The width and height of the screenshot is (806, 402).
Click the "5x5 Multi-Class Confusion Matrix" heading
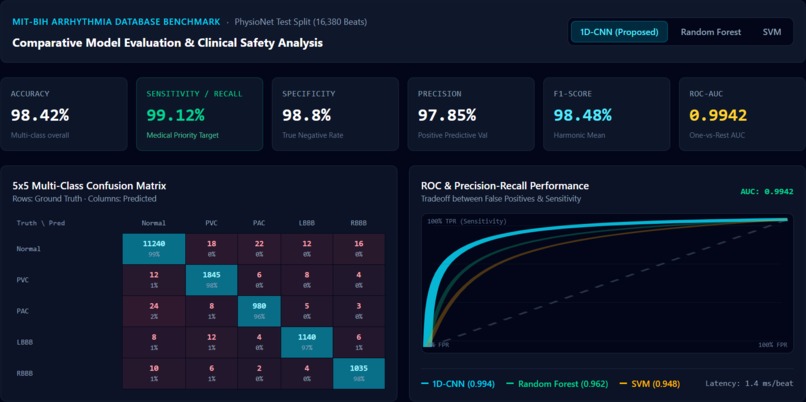89,186
